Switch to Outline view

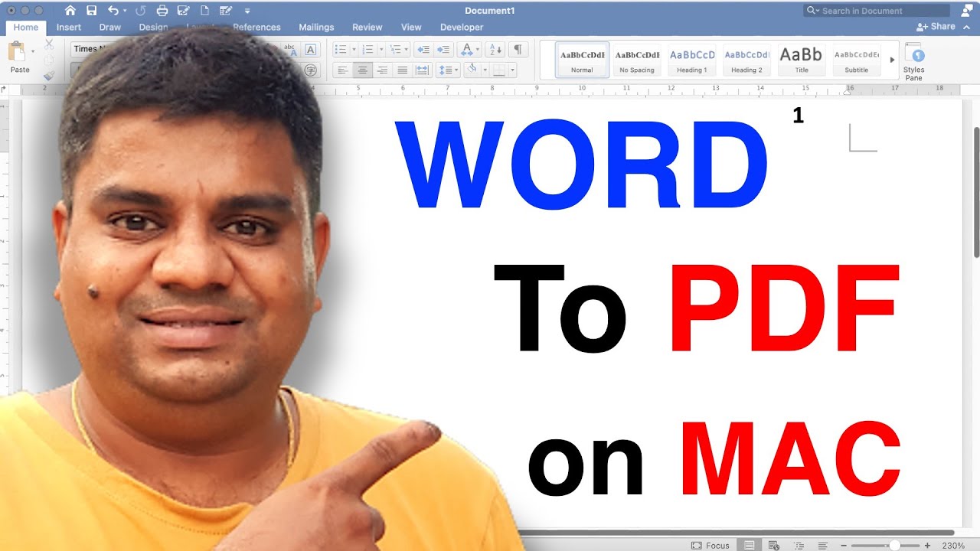coord(798,546)
